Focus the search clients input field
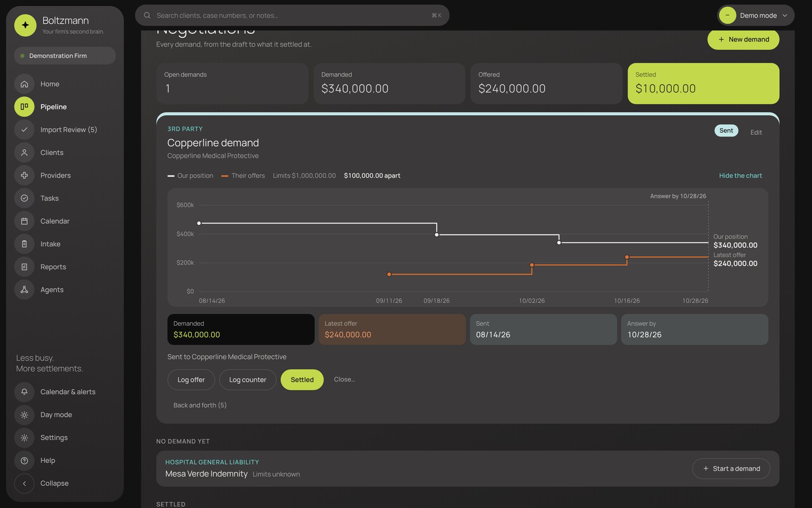 pos(292,15)
